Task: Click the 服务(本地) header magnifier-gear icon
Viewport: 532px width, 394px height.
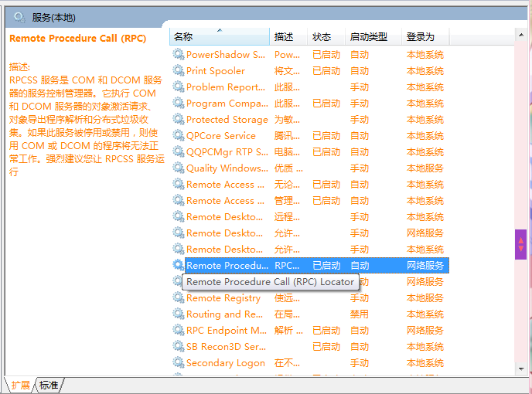Action: pyautogui.click(x=19, y=17)
